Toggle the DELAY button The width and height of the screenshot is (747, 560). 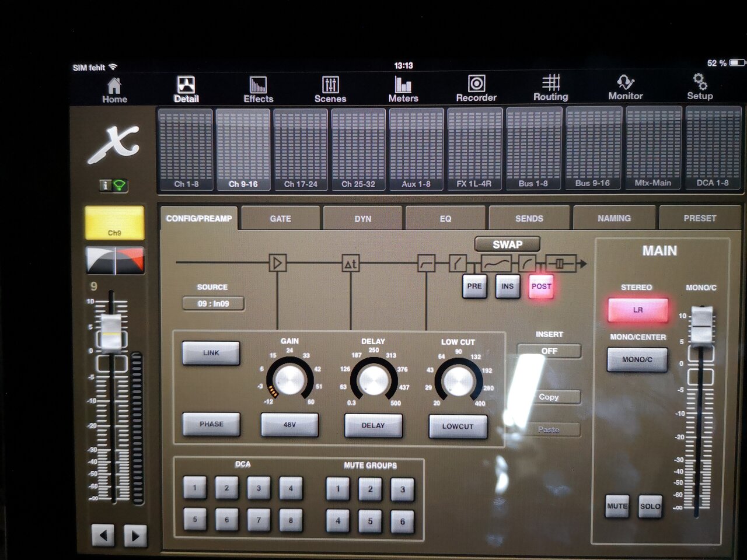point(373,425)
